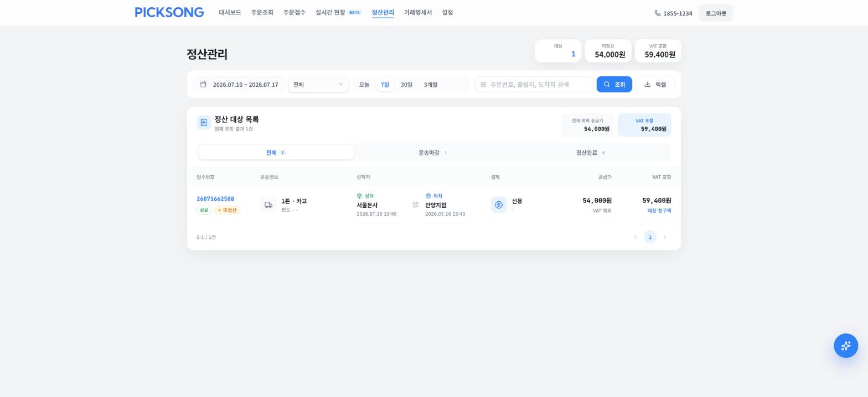
Task: Click the dollar coin payment icon
Action: tap(499, 205)
